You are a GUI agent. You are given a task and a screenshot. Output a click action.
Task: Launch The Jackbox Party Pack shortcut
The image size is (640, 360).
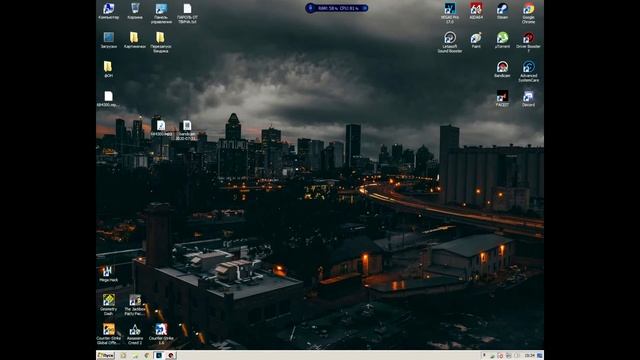pyautogui.click(x=135, y=304)
